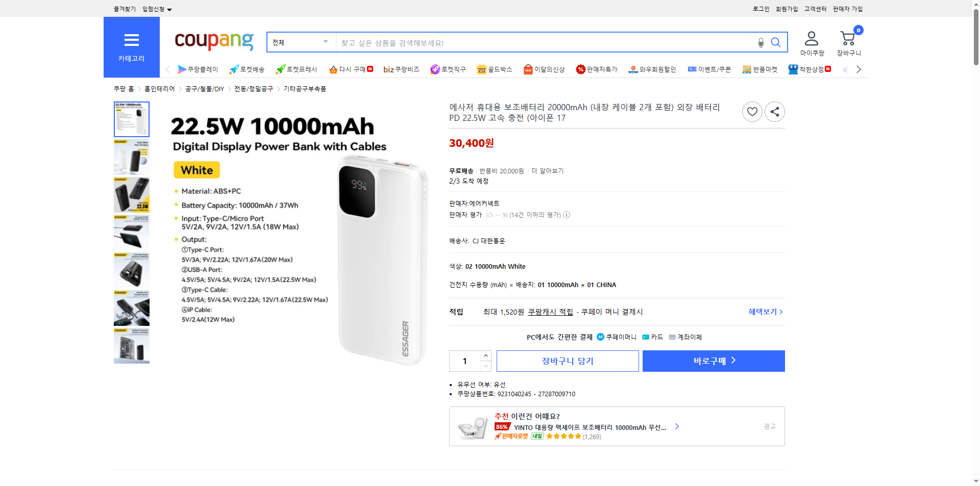980x486 pixels.
Task: Toggle the heart wishlist button
Action: pos(752,111)
